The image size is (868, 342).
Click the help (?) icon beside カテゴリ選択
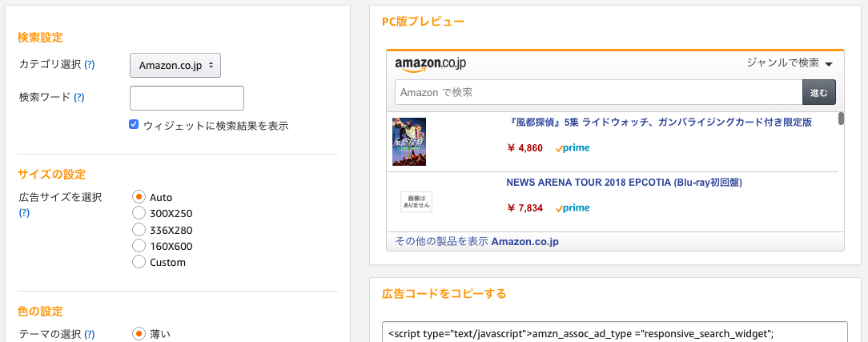89,65
